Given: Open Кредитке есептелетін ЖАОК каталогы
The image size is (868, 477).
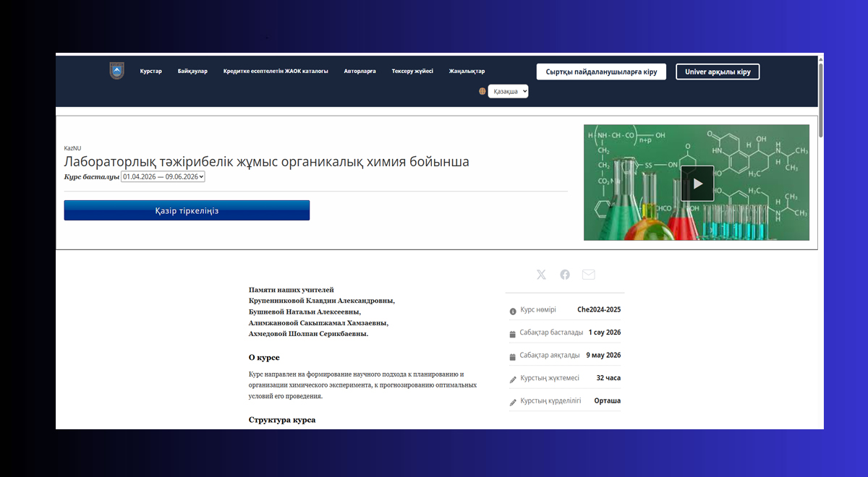Looking at the screenshot, I should 276,71.
